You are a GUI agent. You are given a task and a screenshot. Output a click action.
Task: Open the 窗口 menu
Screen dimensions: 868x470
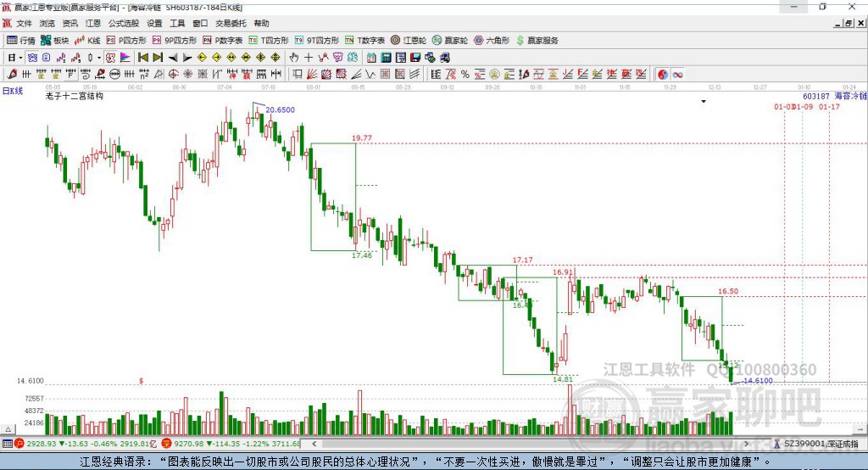[200, 23]
